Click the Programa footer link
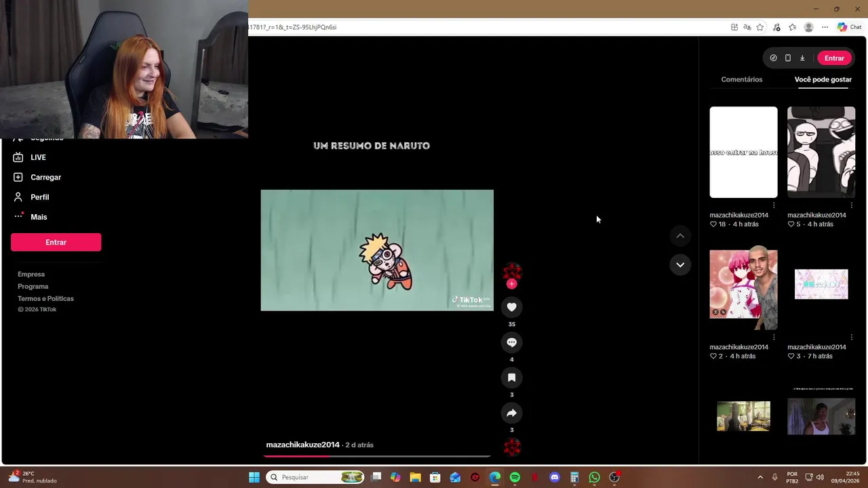The width and height of the screenshot is (868, 488). 33,287
